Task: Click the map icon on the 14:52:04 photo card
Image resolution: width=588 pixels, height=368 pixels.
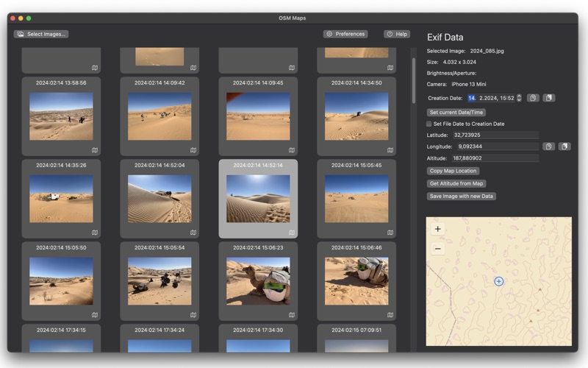Action: (x=193, y=233)
